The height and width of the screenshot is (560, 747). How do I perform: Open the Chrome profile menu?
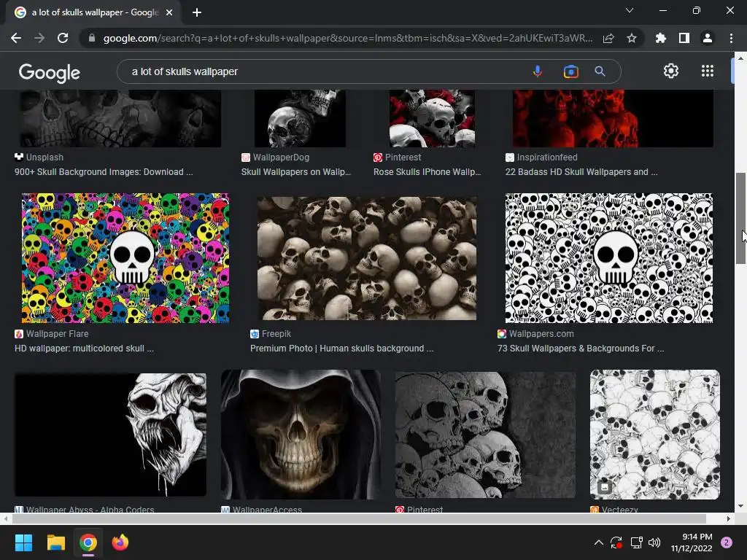(x=708, y=38)
